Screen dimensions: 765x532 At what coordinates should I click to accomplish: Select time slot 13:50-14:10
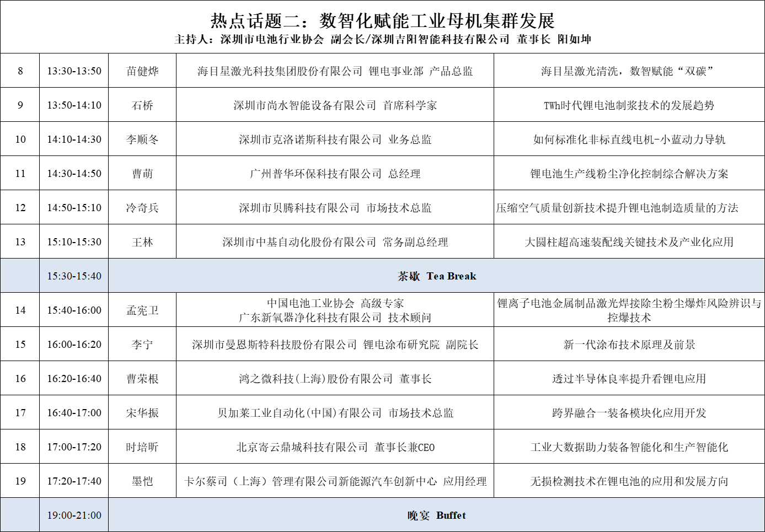pyautogui.click(x=74, y=105)
